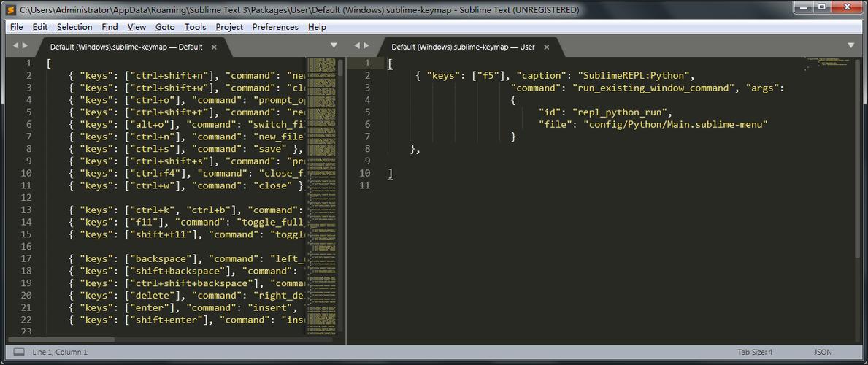868x365 pixels.
Task: Click "shift+f11" binding line
Action: [187, 234]
